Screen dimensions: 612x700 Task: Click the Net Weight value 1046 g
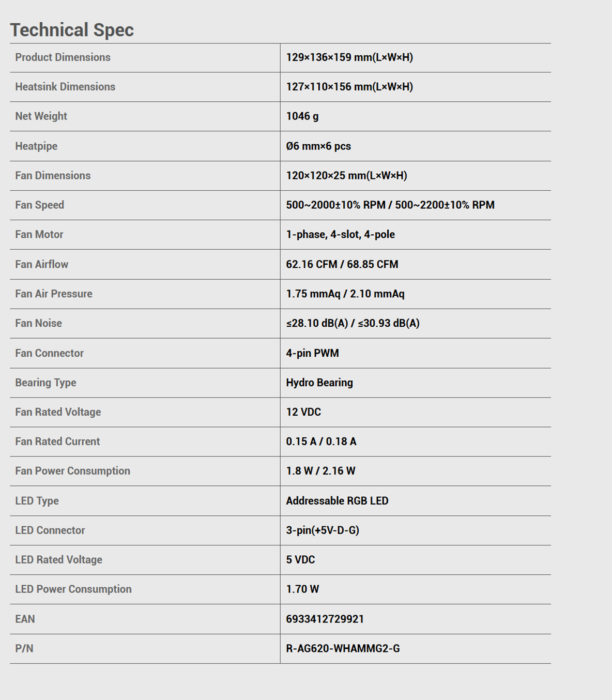302,116
